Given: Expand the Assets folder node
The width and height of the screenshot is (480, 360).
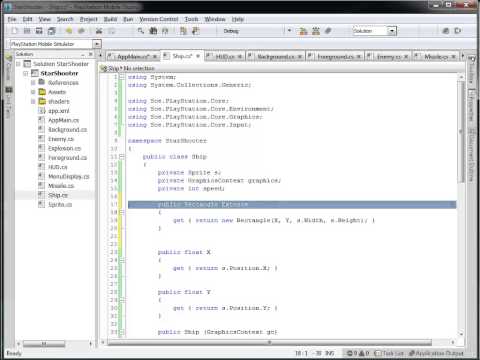Looking at the screenshot, I should pos(33,92).
